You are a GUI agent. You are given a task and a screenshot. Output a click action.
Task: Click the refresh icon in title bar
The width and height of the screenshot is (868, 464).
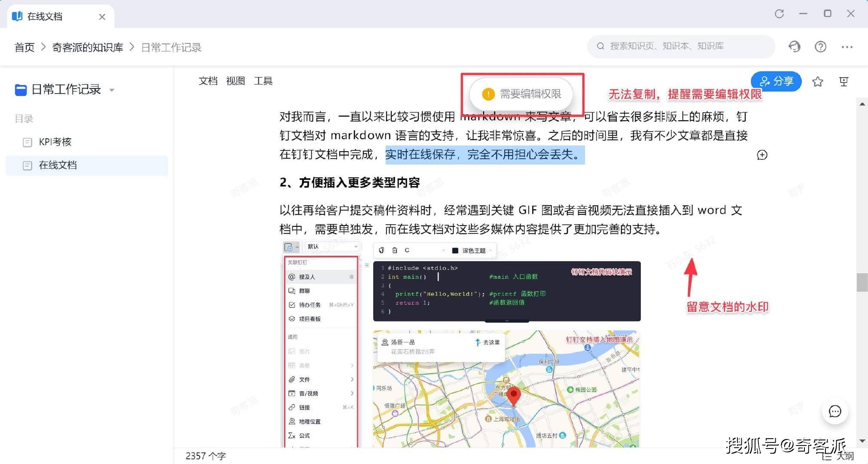tap(779, 14)
